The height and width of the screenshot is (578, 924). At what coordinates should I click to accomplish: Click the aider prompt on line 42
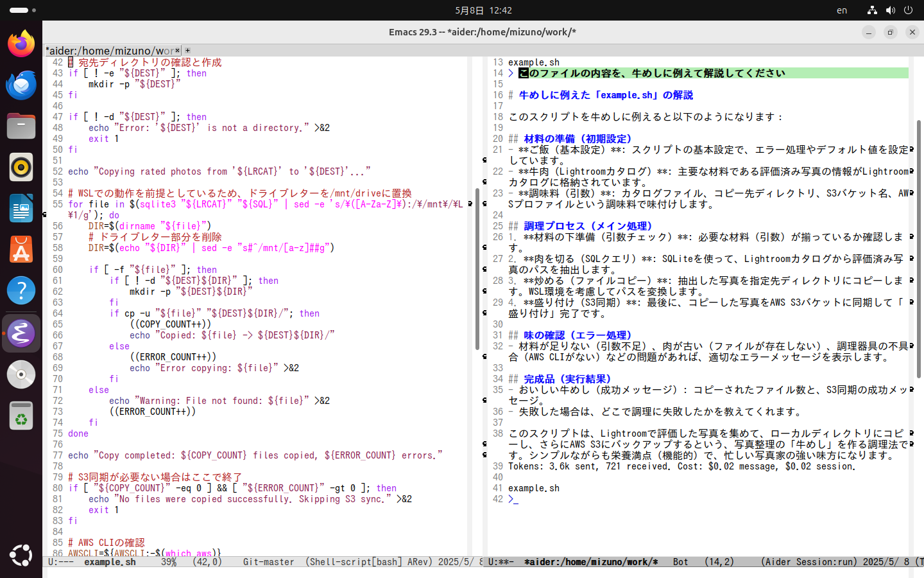(511, 499)
